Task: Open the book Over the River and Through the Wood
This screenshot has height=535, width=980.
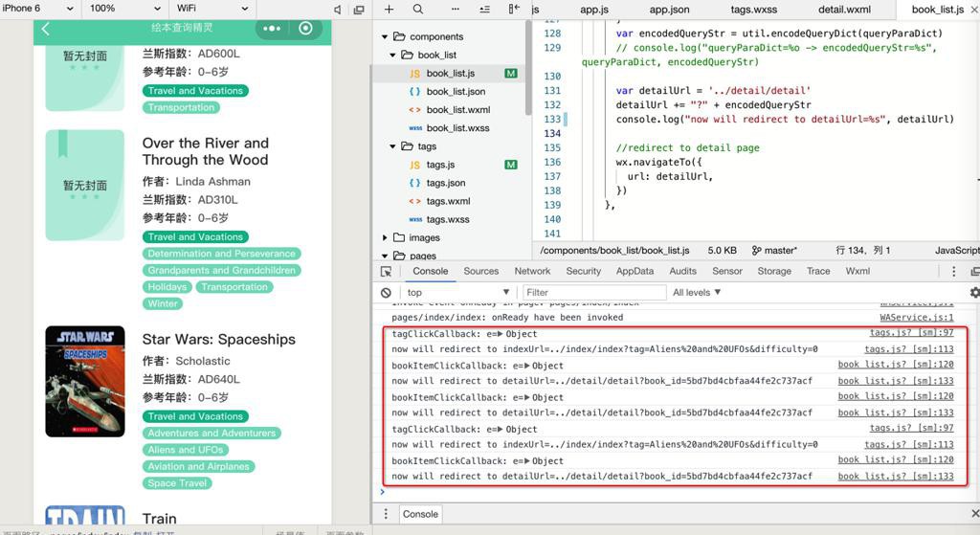Action: [206, 151]
